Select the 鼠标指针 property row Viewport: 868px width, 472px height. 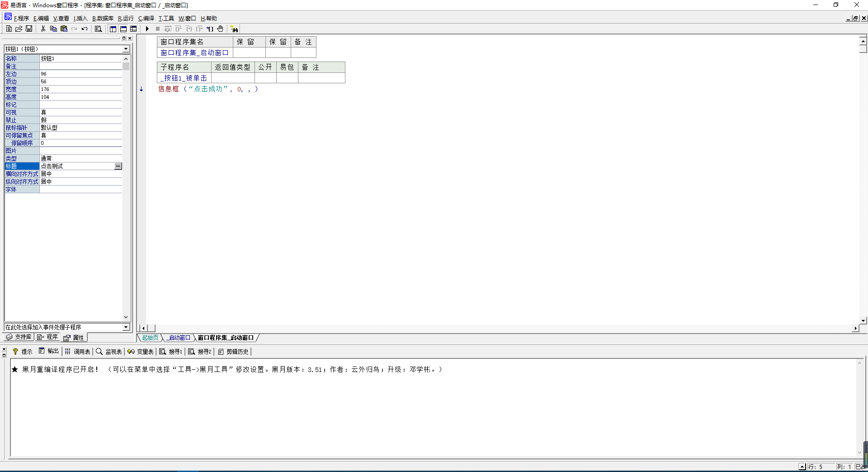click(x=63, y=128)
